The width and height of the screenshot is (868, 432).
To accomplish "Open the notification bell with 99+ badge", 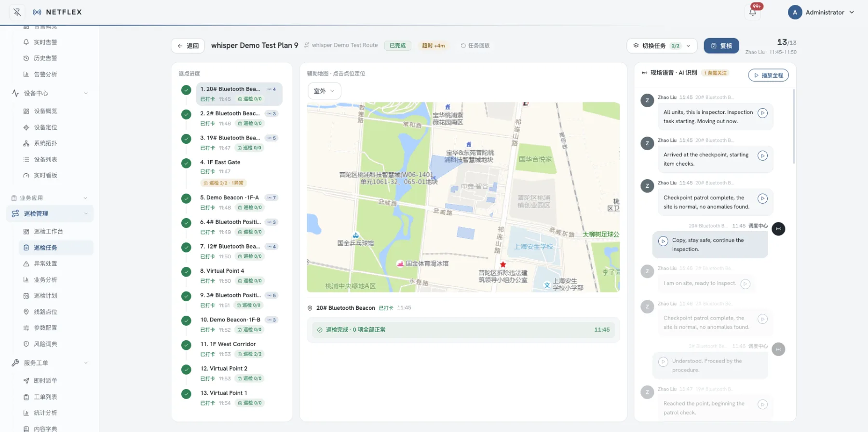I will pyautogui.click(x=753, y=12).
